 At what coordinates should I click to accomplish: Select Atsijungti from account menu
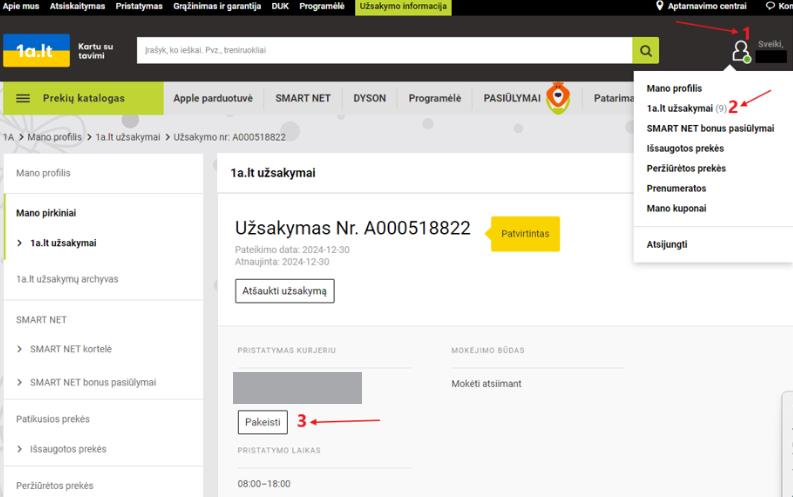[667, 244]
